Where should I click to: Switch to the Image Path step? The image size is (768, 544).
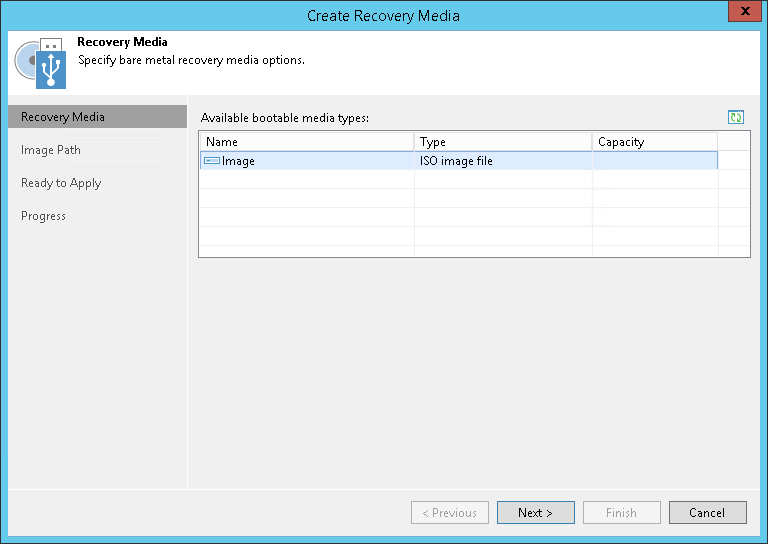pos(51,150)
